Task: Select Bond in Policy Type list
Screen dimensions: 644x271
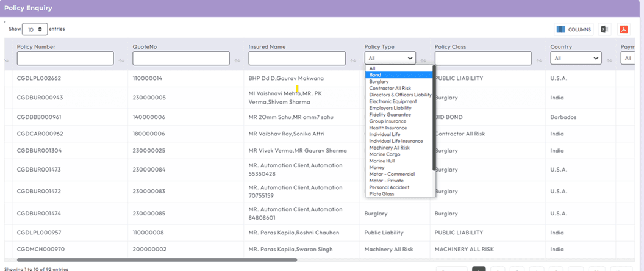Action: [x=399, y=75]
